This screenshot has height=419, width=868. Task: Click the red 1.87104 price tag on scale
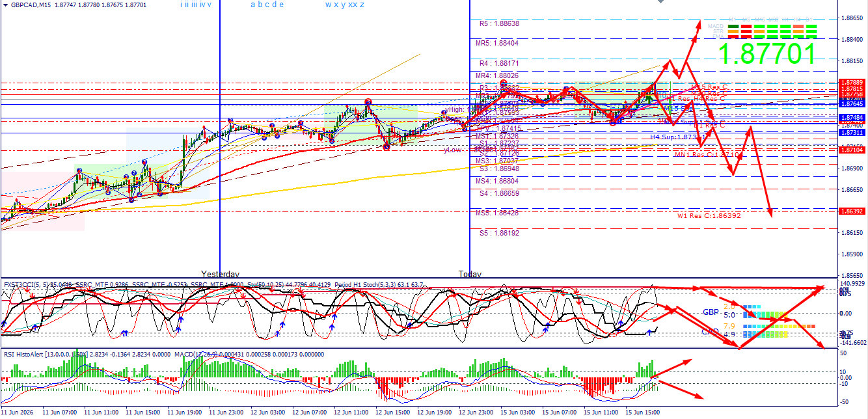point(852,150)
